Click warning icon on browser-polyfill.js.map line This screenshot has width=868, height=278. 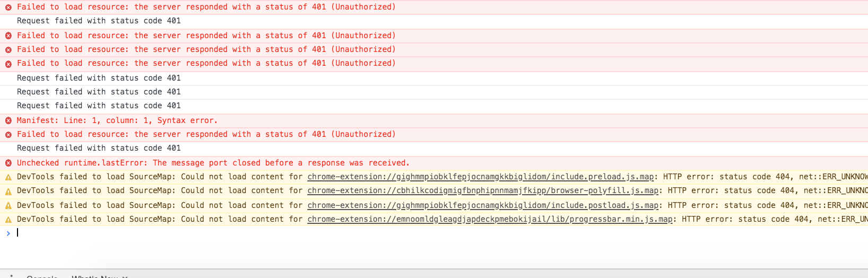tap(8, 191)
